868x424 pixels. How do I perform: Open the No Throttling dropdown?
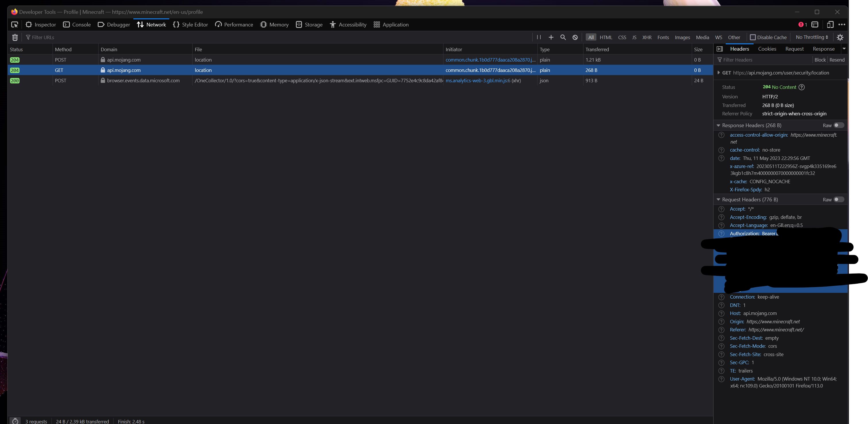(x=812, y=37)
